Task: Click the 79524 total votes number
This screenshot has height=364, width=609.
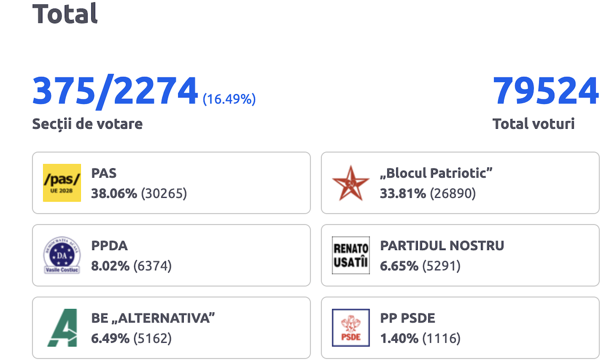Action: tap(545, 91)
